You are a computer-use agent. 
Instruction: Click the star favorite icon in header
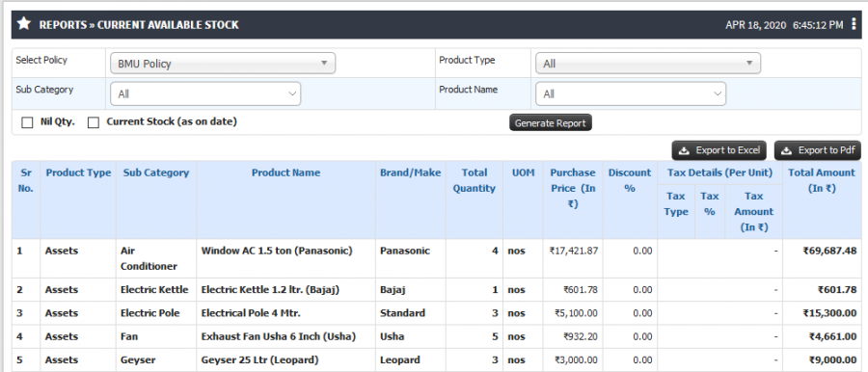tap(24, 24)
